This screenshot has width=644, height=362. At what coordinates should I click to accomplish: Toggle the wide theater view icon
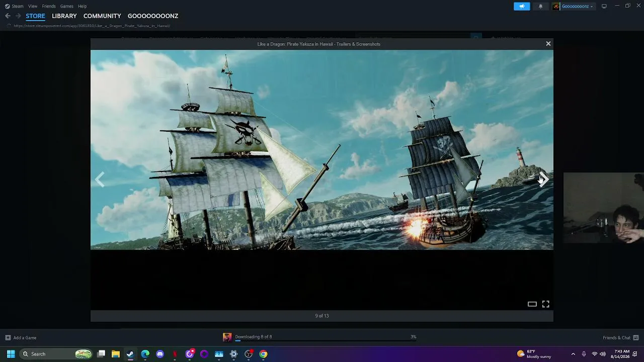[532, 304]
